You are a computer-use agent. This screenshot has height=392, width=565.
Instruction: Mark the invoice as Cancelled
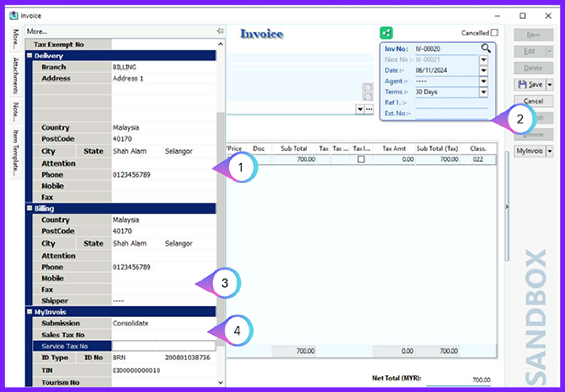(x=495, y=33)
